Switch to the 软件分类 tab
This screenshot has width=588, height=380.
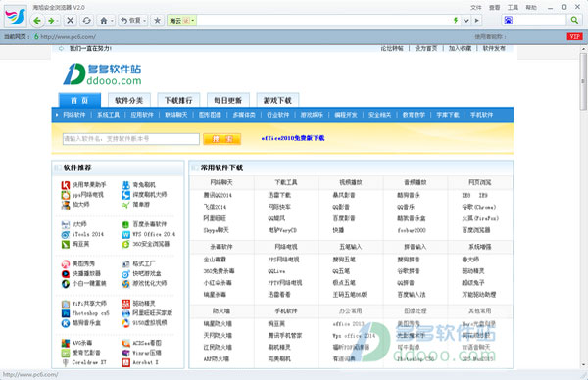tap(129, 100)
